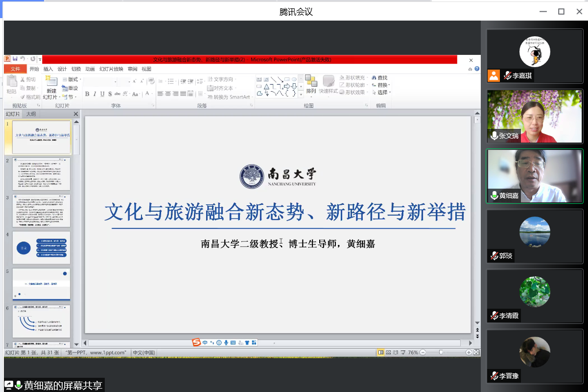
Task: Click the zoom slider handle in status bar
Action: [441, 352]
